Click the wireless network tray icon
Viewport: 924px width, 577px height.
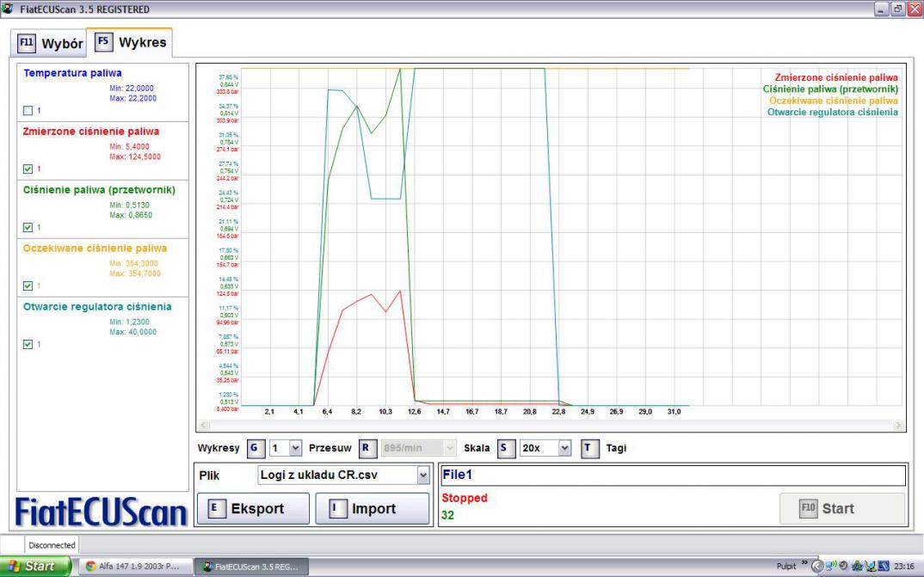point(831,566)
